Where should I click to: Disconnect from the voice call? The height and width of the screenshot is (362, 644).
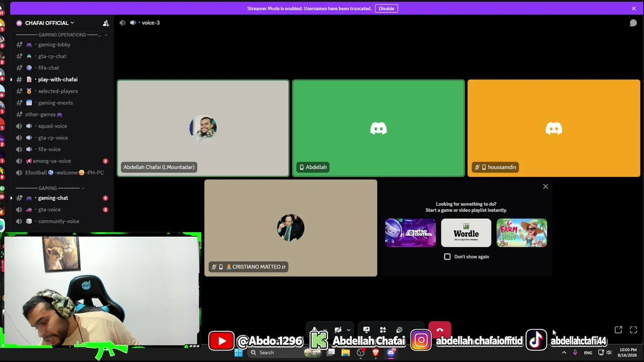point(440,329)
